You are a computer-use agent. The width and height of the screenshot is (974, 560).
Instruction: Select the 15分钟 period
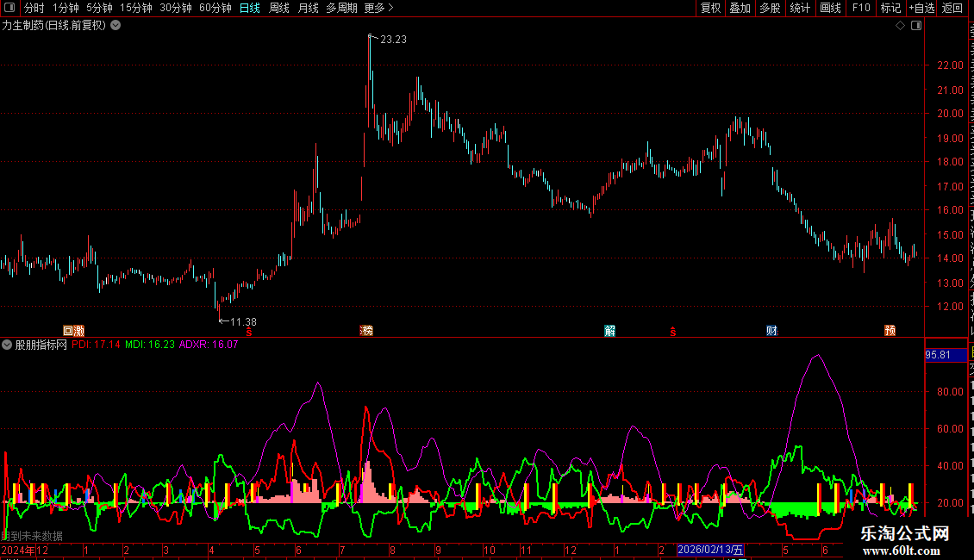pos(135,8)
